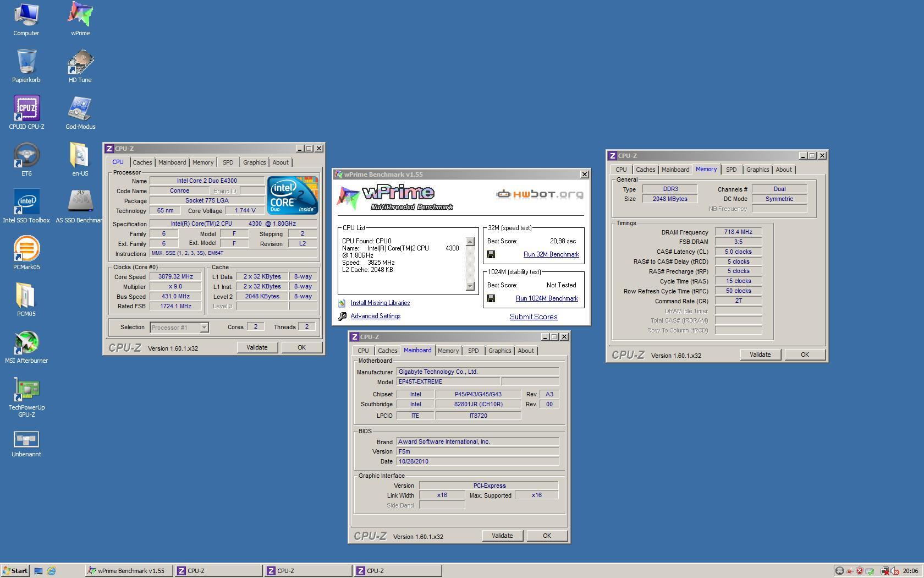Open SPD tab in Memory CPU-Z window
This screenshot has width=924, height=578.
[731, 170]
